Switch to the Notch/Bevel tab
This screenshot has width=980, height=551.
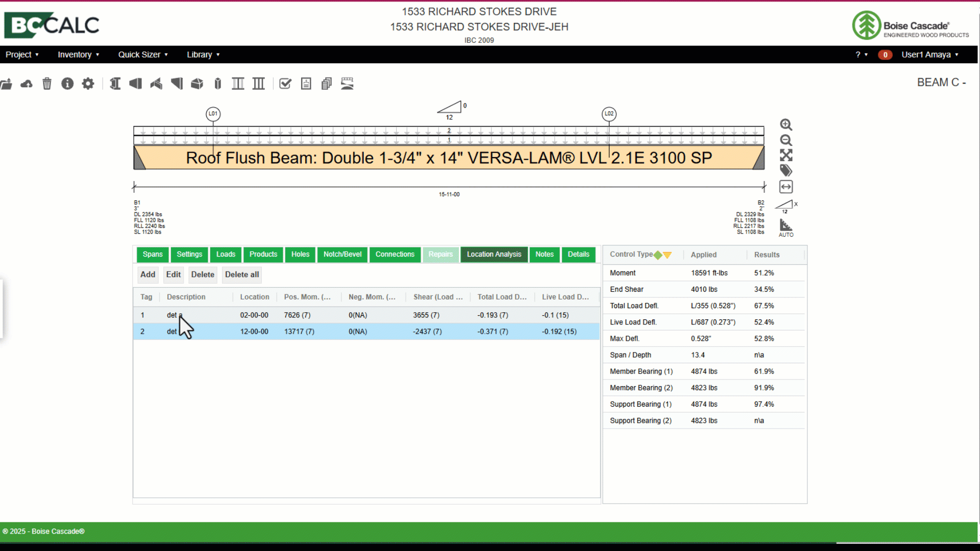click(342, 254)
